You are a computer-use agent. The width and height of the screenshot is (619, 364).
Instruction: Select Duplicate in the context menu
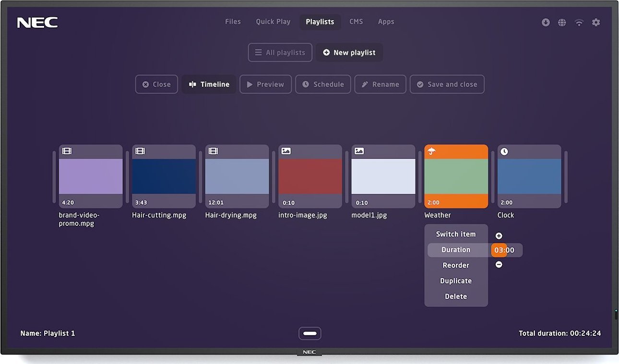coord(456,281)
